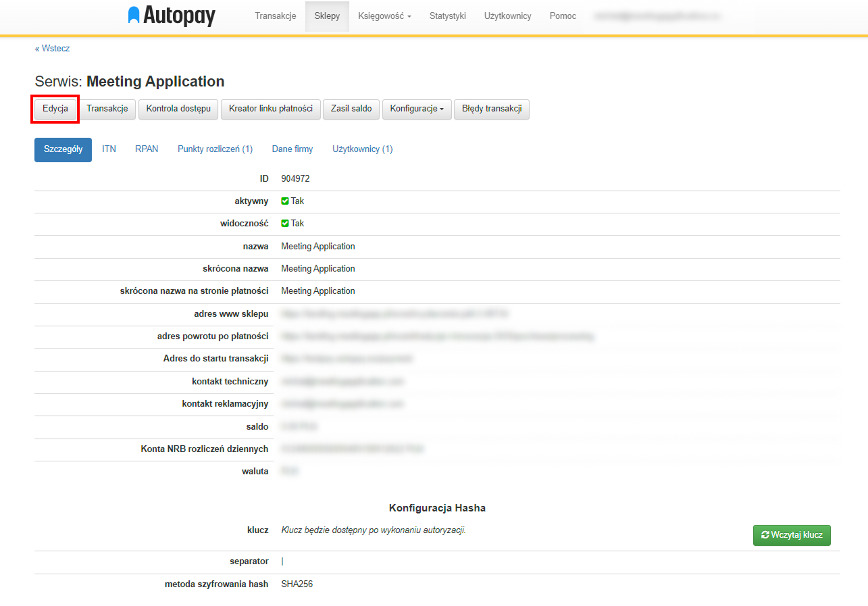Click the separator '|' value

[x=282, y=561]
